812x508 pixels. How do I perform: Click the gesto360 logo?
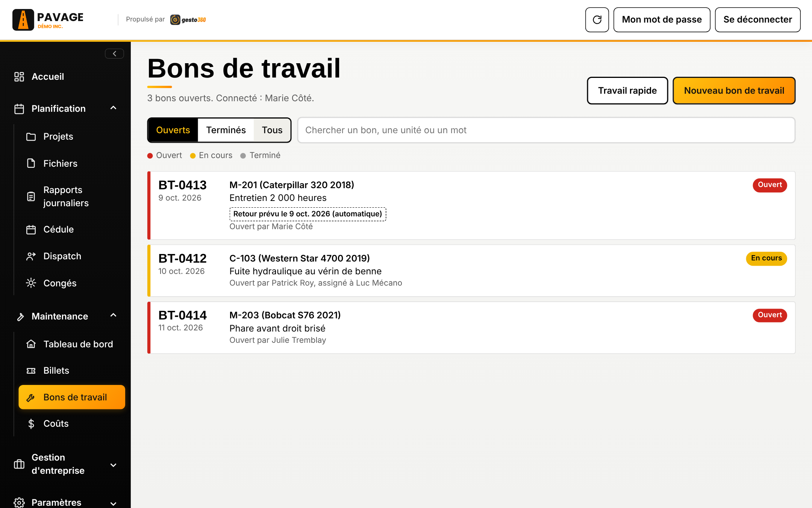[188, 20]
